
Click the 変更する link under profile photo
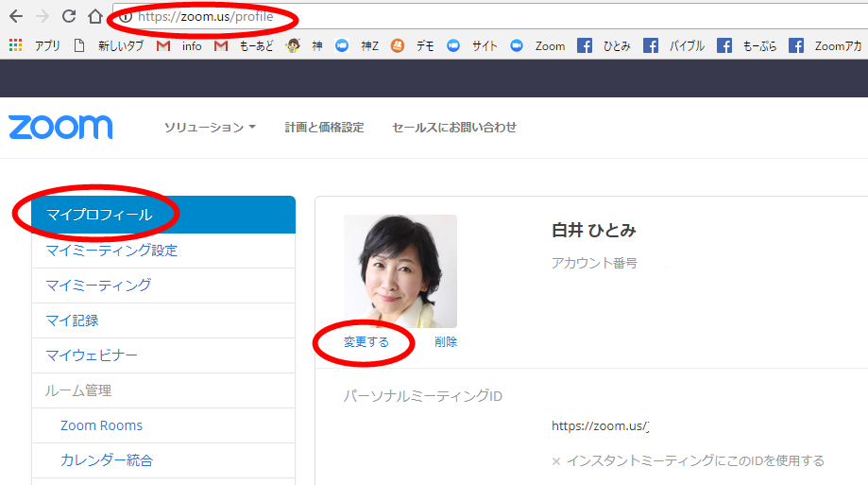(366, 342)
